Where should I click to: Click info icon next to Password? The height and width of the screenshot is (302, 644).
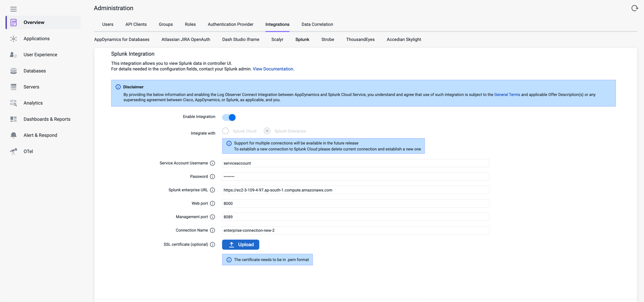(213, 177)
